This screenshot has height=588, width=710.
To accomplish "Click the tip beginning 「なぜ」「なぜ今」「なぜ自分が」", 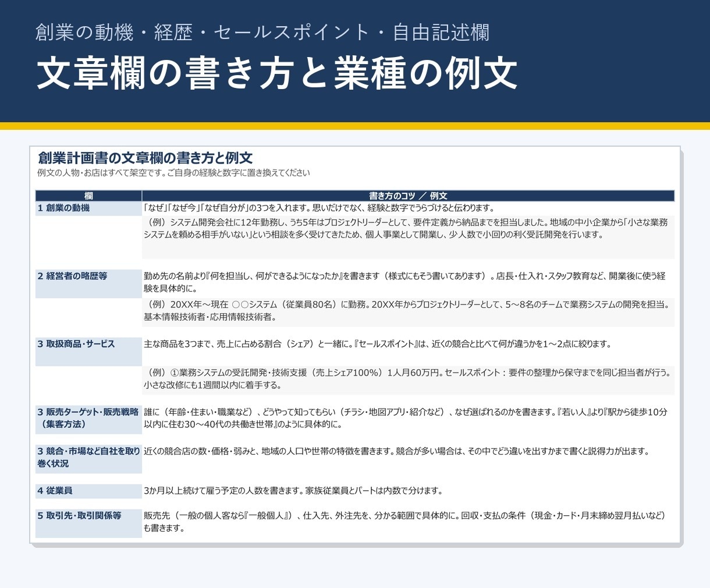I will pos(319,208).
